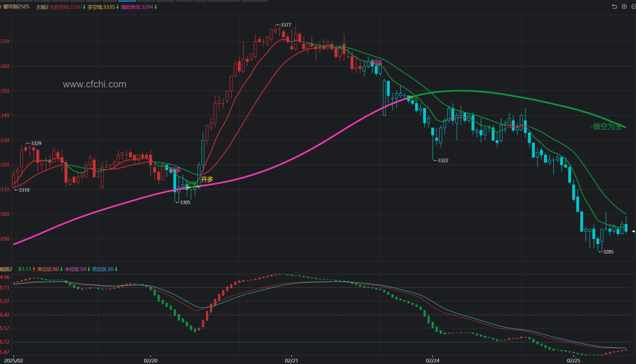Click the 02/21 date on time axis
The width and height of the screenshot is (636, 364).
[292, 360]
